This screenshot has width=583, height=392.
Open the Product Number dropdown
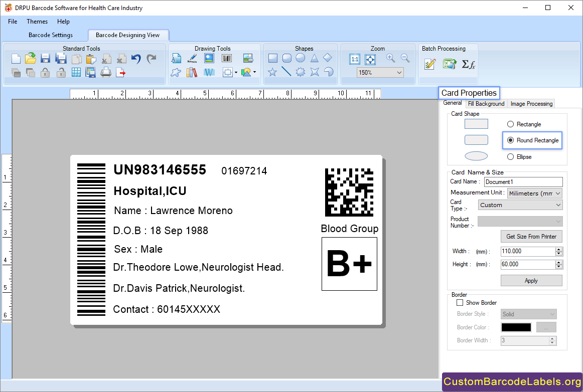coord(520,222)
